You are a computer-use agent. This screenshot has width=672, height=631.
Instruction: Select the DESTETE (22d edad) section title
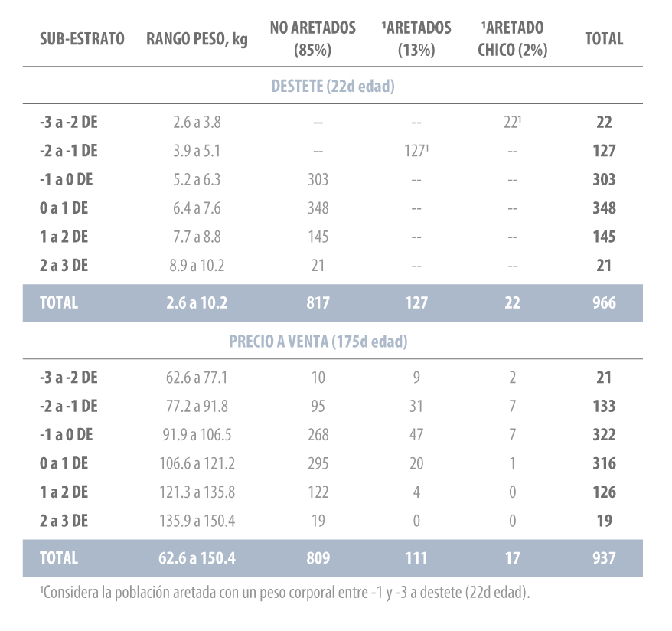tap(333, 87)
